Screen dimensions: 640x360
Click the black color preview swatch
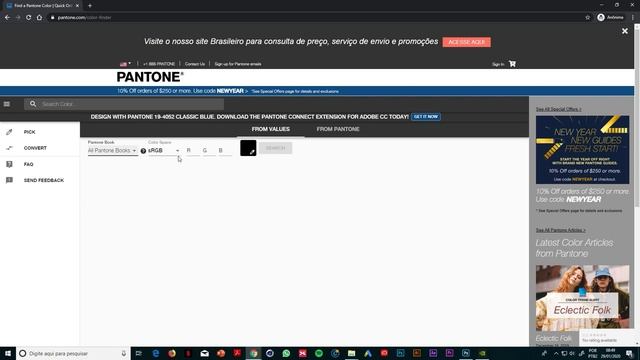(x=248, y=148)
